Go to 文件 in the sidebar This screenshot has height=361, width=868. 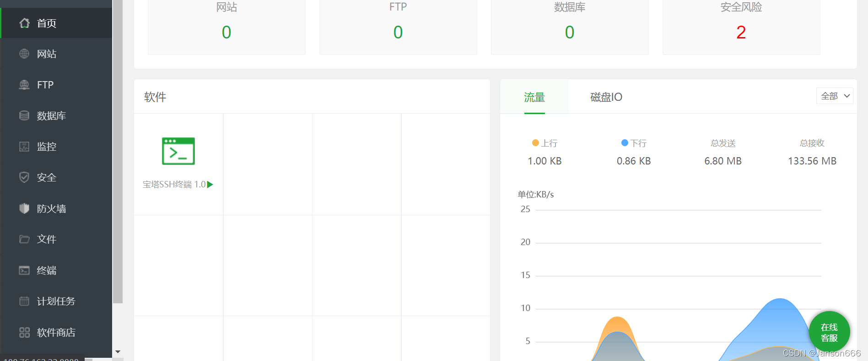coord(56,239)
